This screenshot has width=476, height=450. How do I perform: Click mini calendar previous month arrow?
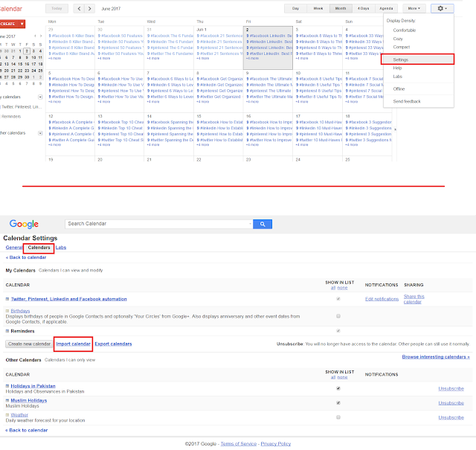[35, 36]
